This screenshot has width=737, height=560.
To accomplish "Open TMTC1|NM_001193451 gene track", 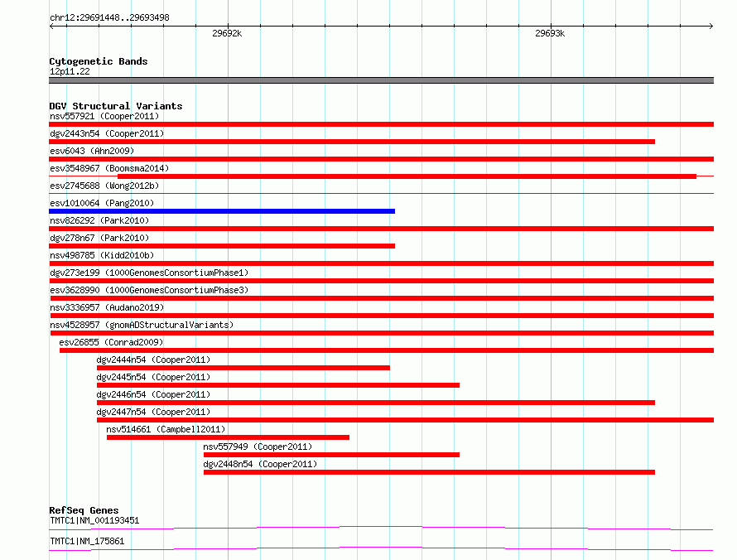I will [x=381, y=528].
